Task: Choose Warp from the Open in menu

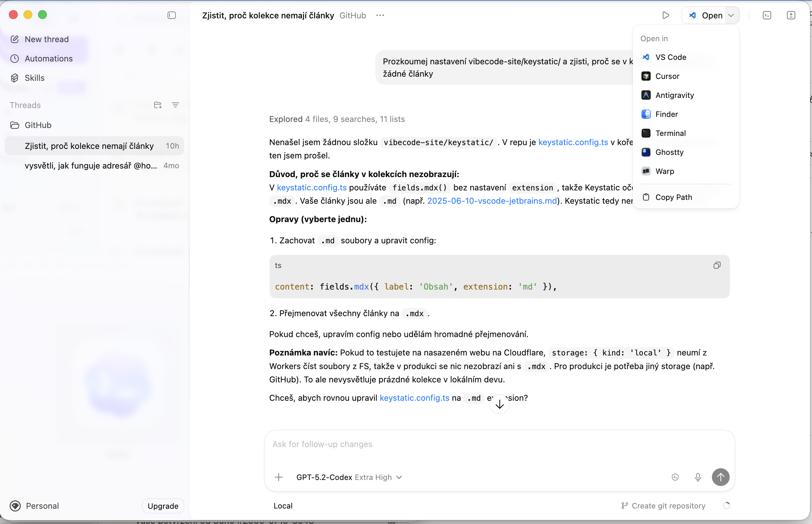Action: 665,171
